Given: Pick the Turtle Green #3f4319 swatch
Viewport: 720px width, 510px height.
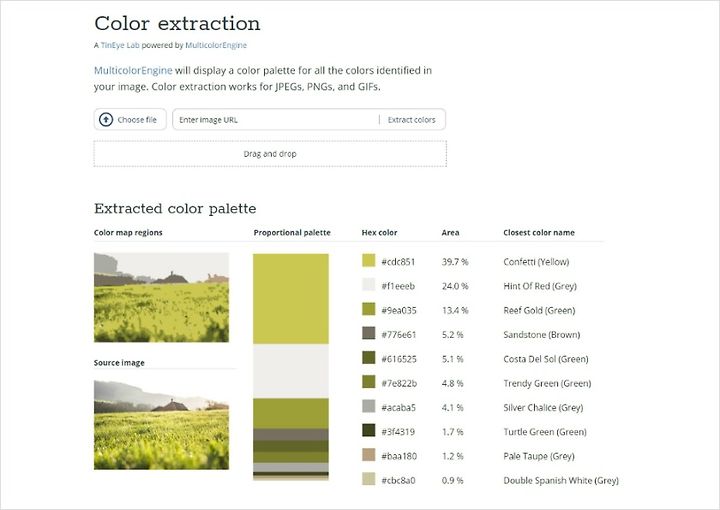Looking at the screenshot, I should (368, 431).
